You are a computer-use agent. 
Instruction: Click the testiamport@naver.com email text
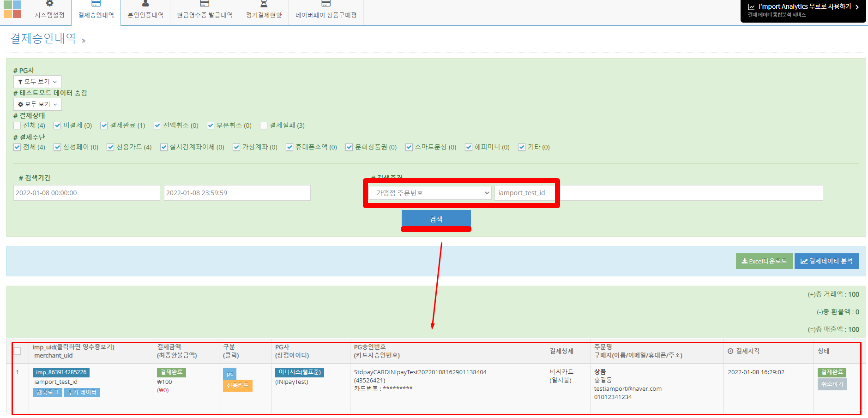(628, 388)
